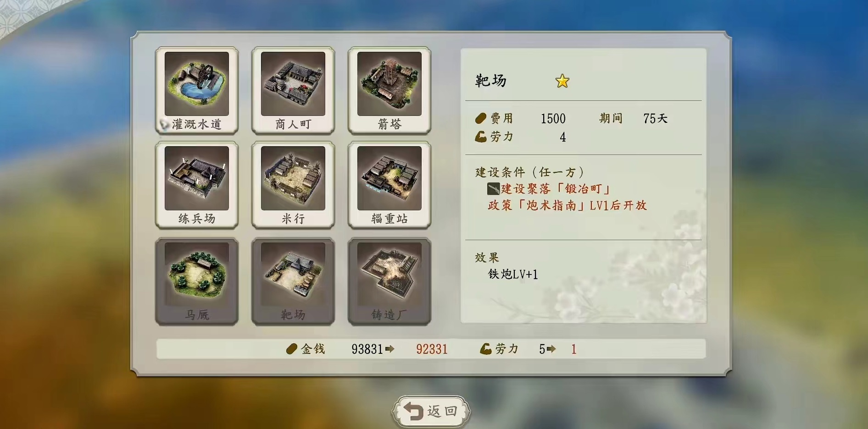Click the 返回 back button
Viewport: 868px width, 429px height.
pyautogui.click(x=431, y=411)
